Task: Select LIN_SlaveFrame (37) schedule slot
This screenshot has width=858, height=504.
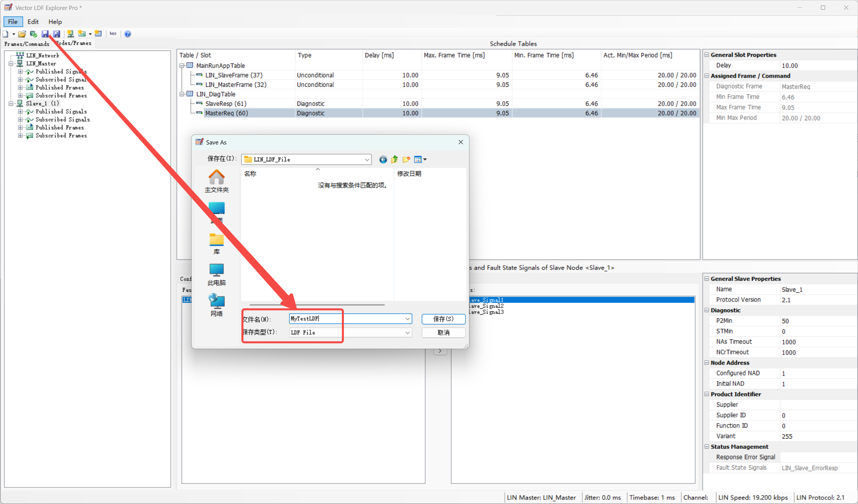Action: [234, 75]
